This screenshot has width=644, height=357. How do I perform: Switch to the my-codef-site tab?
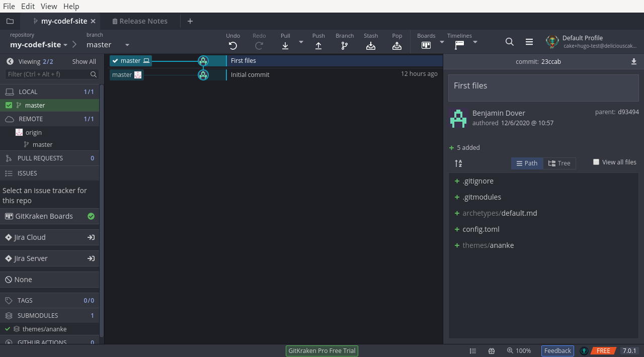click(x=59, y=21)
